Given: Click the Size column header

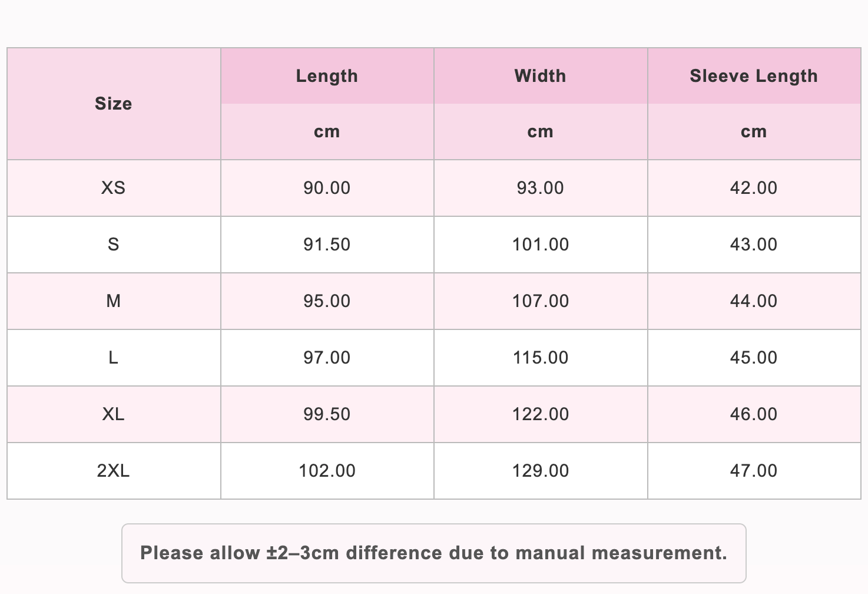Looking at the screenshot, I should (113, 104).
